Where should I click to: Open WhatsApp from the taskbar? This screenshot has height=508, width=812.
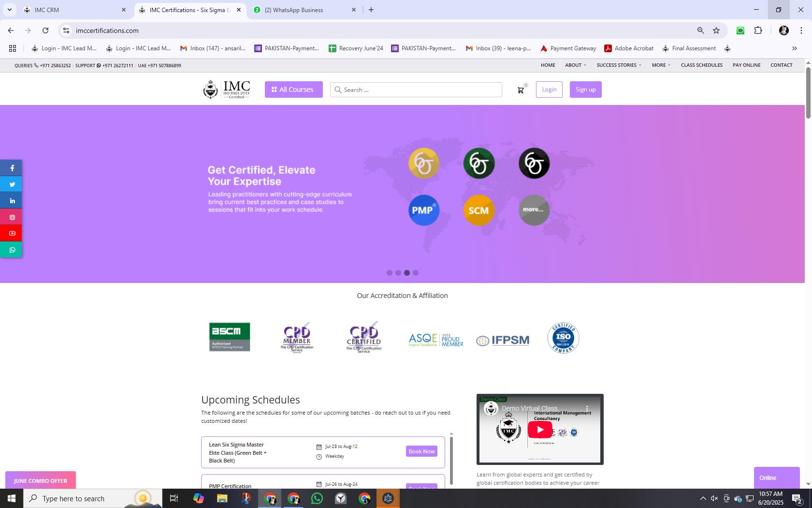[x=317, y=498]
